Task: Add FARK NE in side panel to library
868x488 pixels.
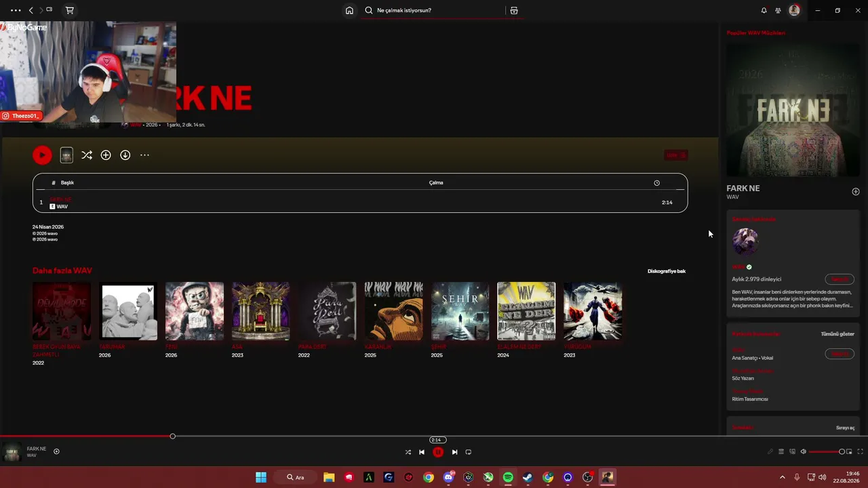Action: pos(855,192)
